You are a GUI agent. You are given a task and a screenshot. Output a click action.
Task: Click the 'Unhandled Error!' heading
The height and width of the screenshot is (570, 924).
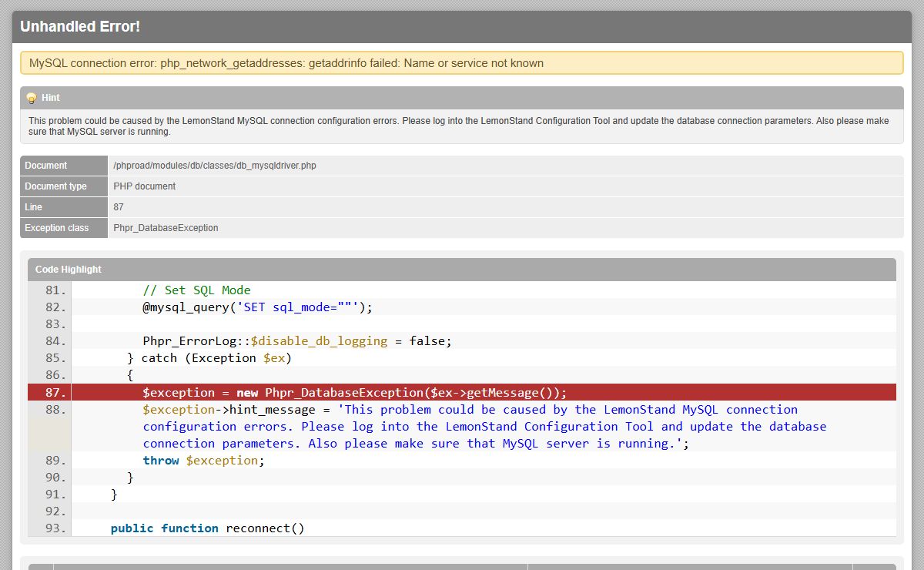tap(80, 27)
